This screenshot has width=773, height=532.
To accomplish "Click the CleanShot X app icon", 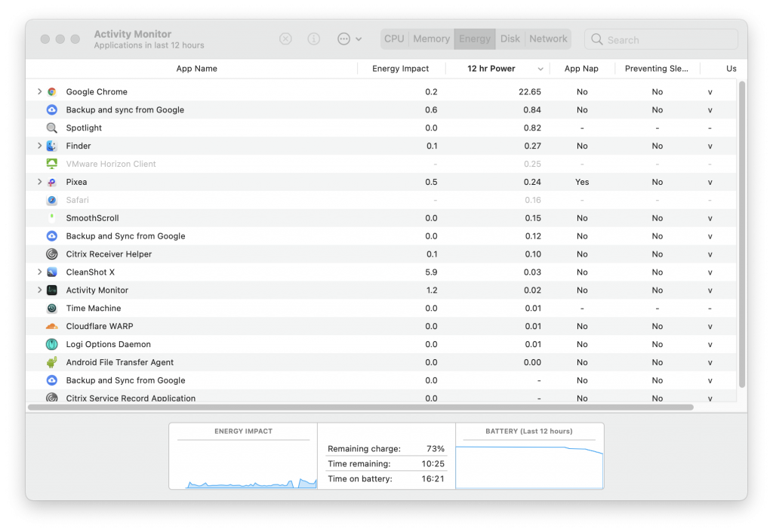I will [52, 272].
